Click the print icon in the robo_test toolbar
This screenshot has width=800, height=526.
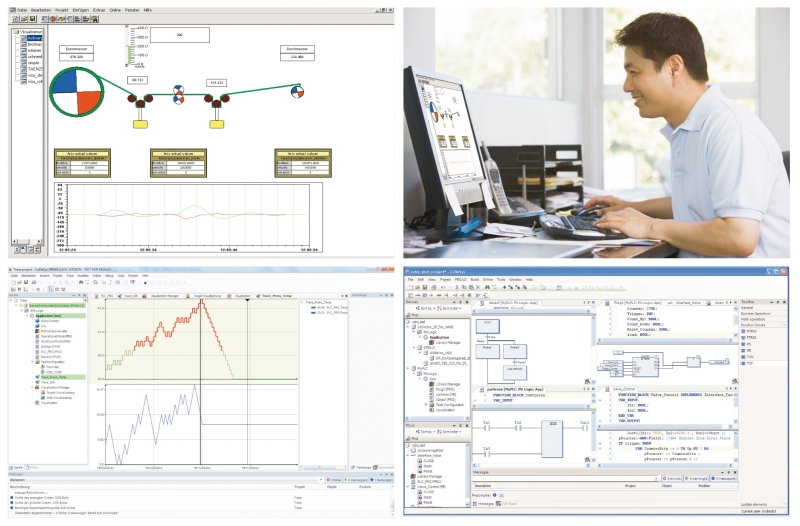tap(434, 287)
